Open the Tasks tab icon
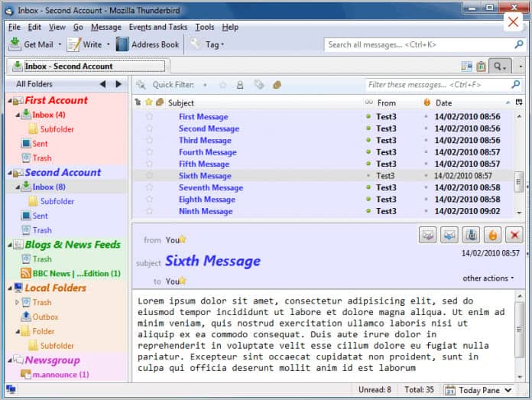 pyautogui.click(x=481, y=67)
